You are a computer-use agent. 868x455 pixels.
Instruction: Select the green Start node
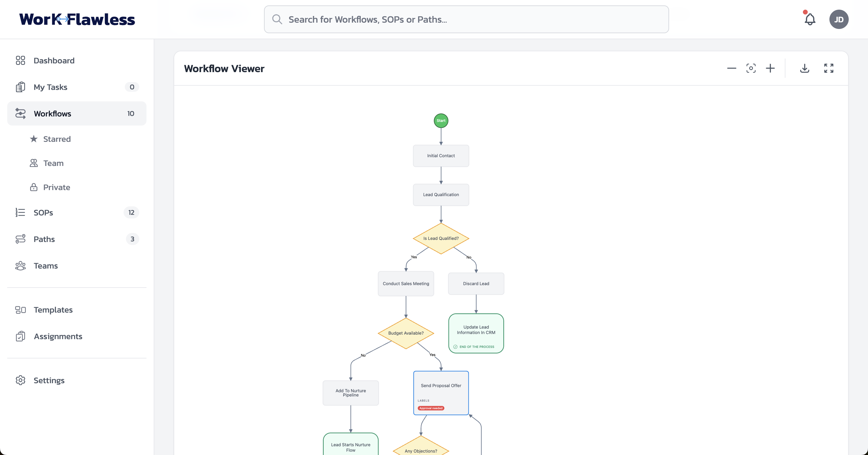(441, 120)
